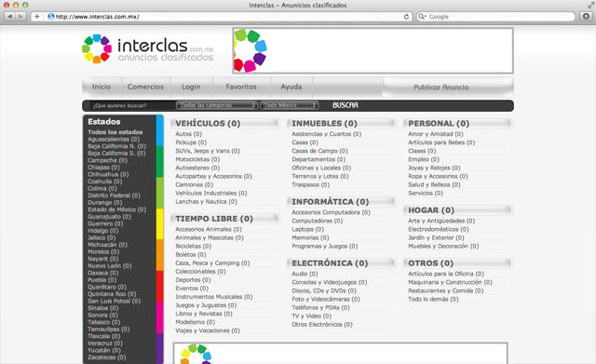Viewport: 596px width, 364px height.
Task: Click the browser forward arrow button
Action: 20,17
